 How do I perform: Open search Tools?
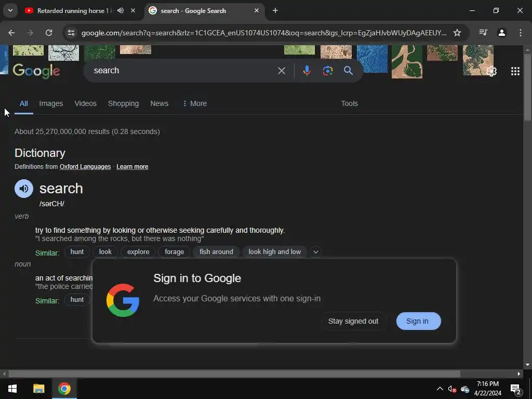(x=349, y=103)
